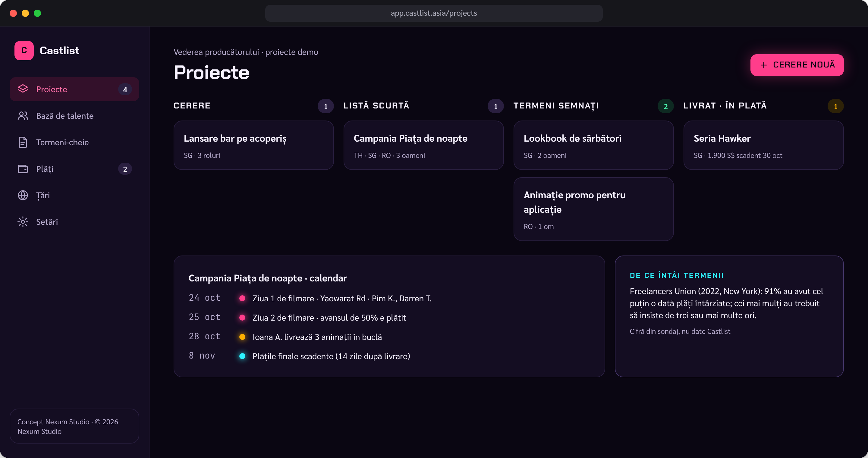The height and width of the screenshot is (458, 868).
Task: Click the '28 oct' date label
Action: (x=205, y=336)
